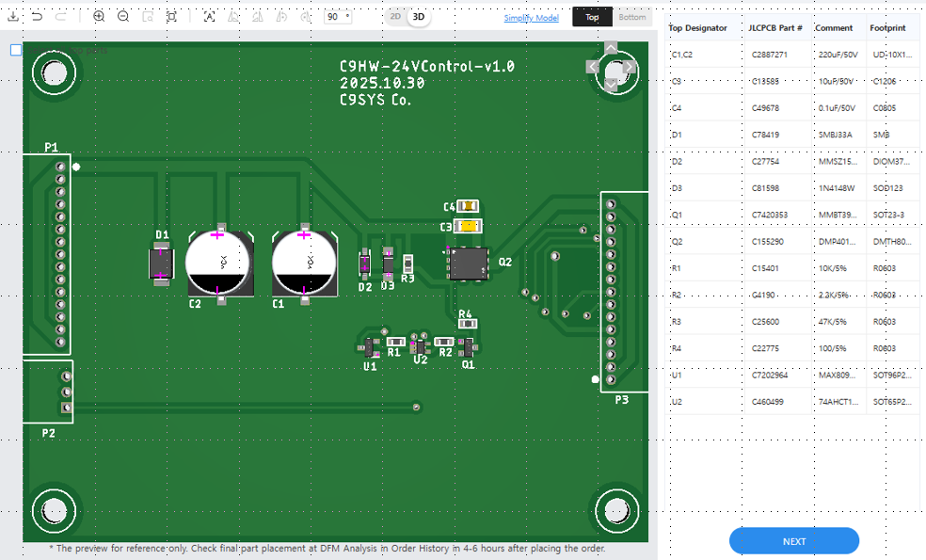Image resolution: width=926 pixels, height=560 pixels.
Task: Click the fit-to-screen icon
Action: coord(171,16)
